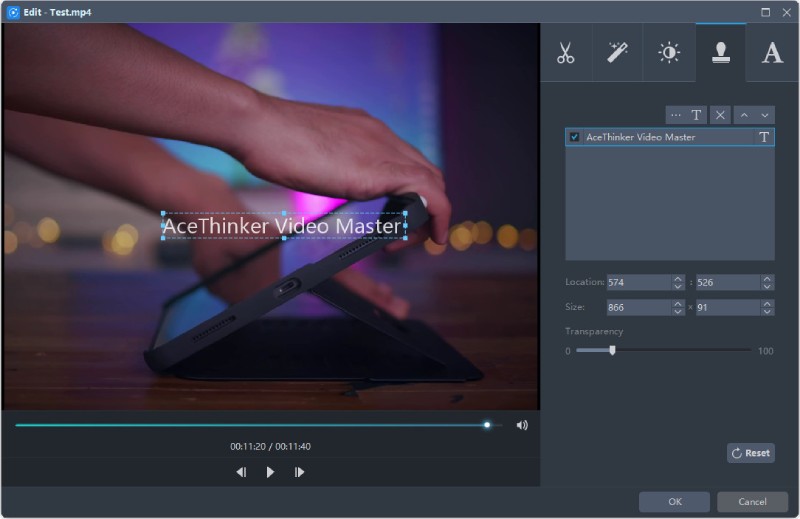800x519 pixels.
Task: Open the Watermark stamp tab
Action: [x=720, y=53]
